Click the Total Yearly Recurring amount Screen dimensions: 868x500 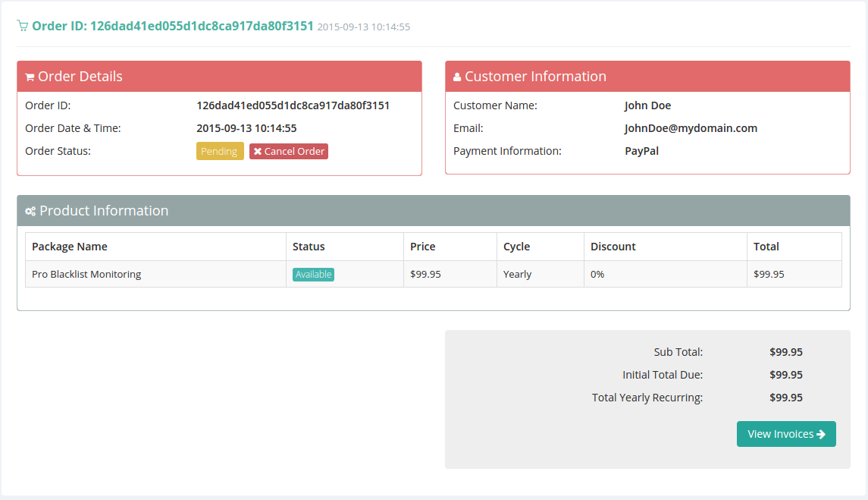786,398
